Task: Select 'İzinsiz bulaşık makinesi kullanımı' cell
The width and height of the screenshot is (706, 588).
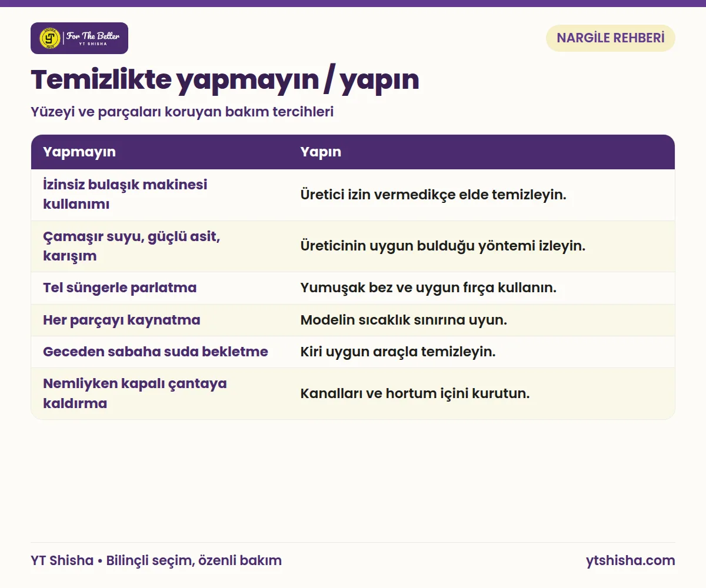Action: click(x=160, y=195)
